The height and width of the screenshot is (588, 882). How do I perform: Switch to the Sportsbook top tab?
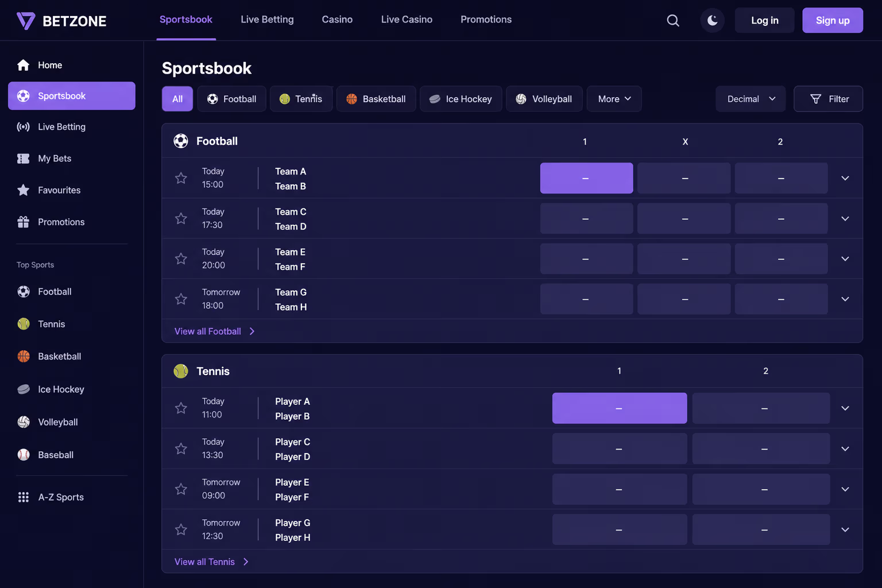pos(186,20)
